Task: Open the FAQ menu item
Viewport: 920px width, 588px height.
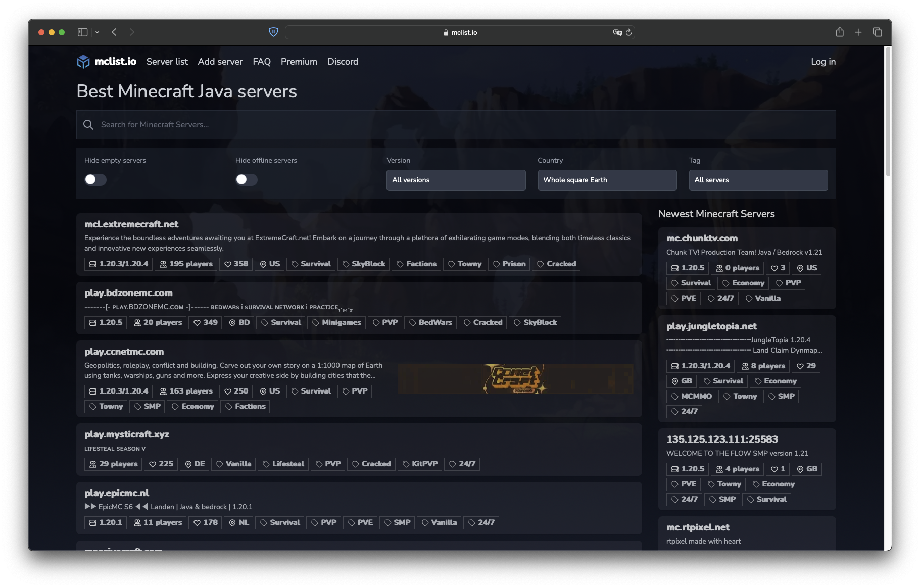Action: tap(262, 62)
